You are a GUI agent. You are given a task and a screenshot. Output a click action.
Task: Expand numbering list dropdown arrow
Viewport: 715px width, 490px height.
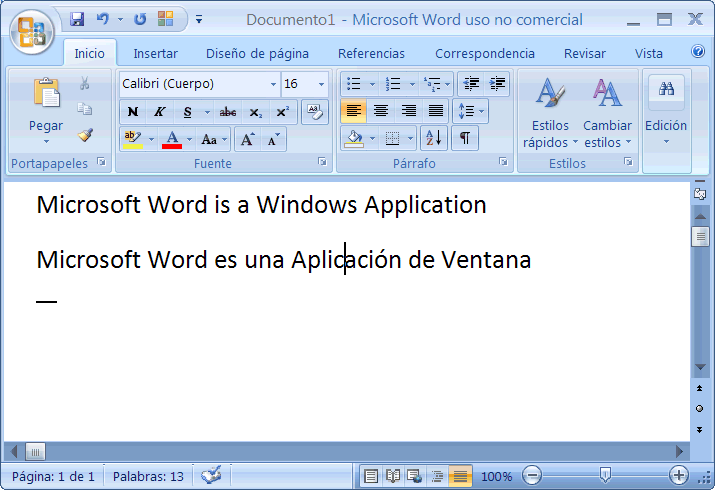pyautogui.click(x=412, y=84)
